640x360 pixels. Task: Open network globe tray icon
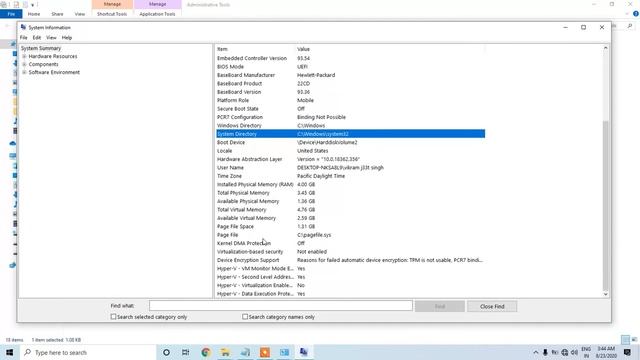click(x=565, y=352)
